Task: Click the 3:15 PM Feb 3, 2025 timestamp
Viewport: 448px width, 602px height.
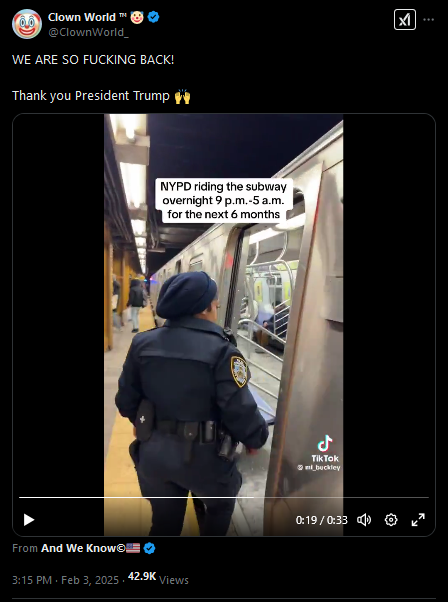Action: 65,580
